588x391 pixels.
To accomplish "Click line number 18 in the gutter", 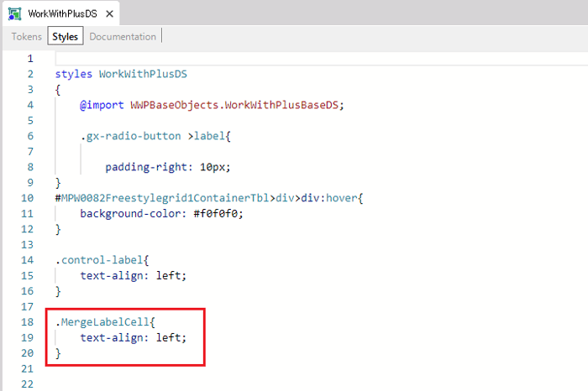I will tap(28, 322).
